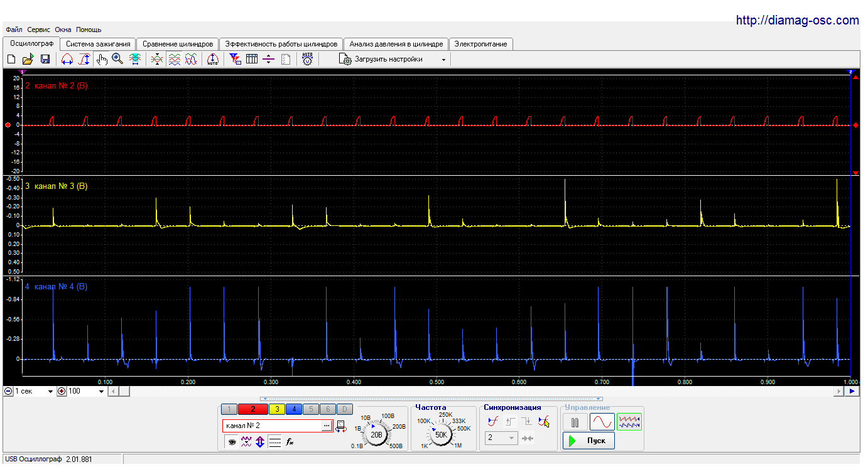
Task: Select sync icon with yellow cursor
Action: (x=544, y=422)
